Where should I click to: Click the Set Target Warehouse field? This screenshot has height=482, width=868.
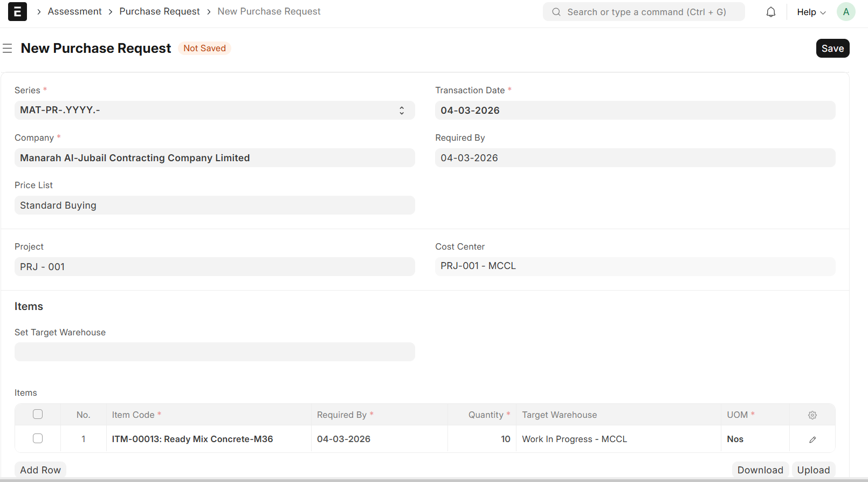215,352
